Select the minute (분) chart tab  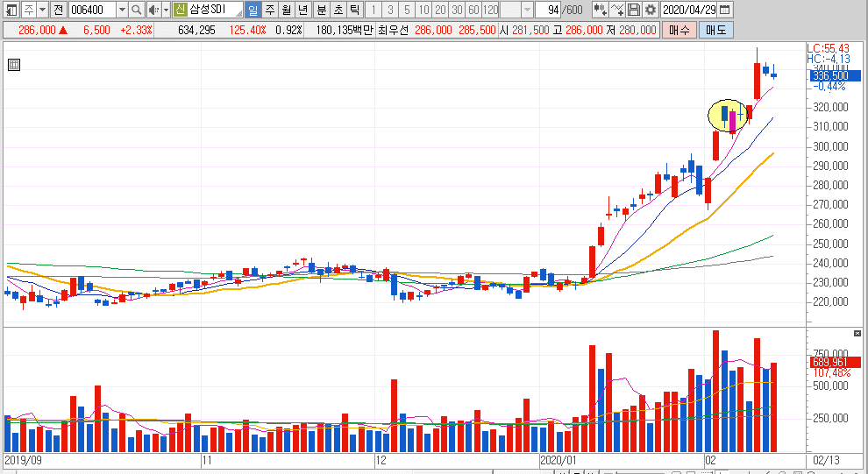(x=321, y=11)
